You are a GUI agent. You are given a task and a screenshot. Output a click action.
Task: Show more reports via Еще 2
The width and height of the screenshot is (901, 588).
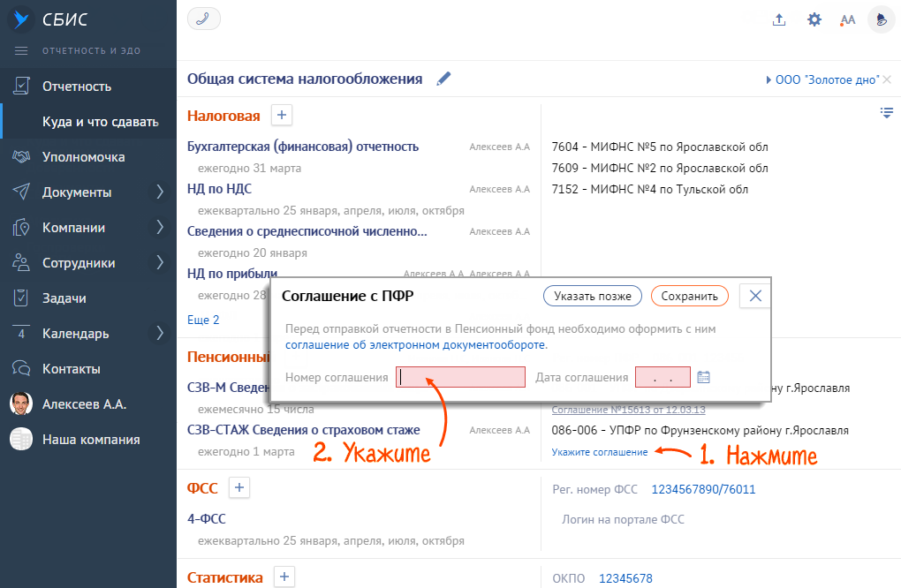(203, 320)
